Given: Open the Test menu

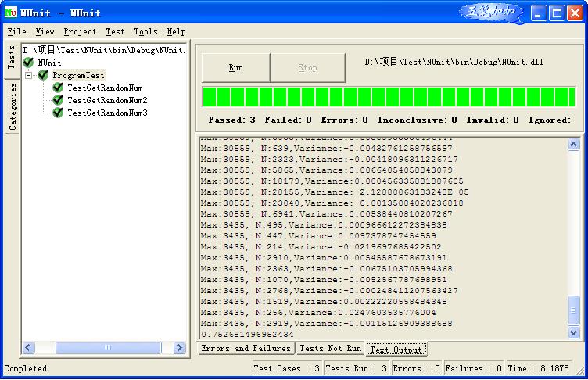Looking at the screenshot, I should click(115, 32).
